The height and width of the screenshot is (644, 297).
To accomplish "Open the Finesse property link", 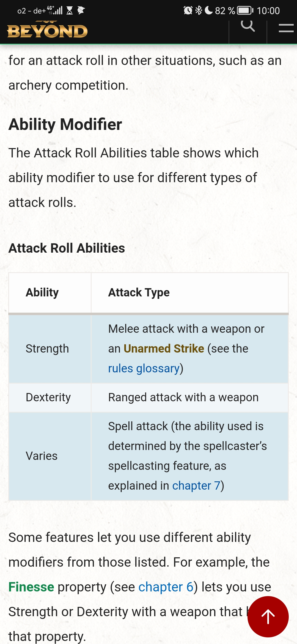I will [x=31, y=587].
